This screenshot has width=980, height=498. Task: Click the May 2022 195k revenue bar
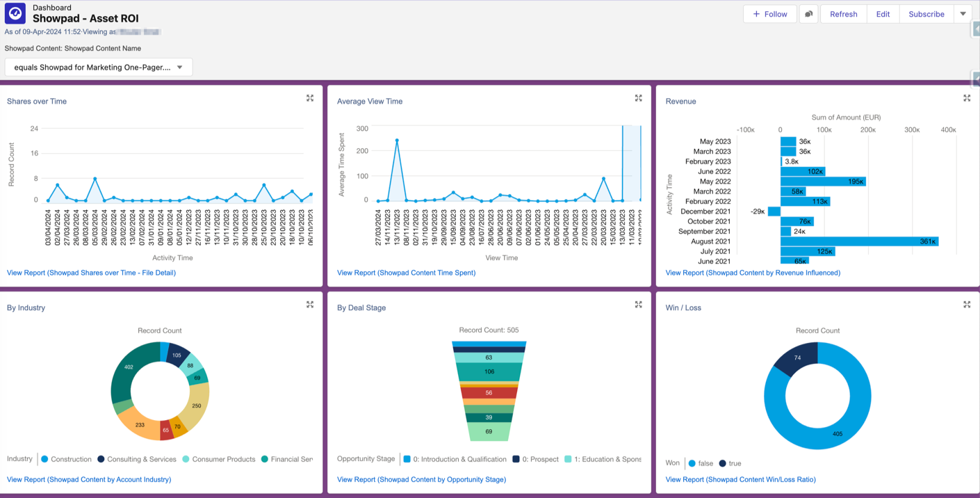pos(823,182)
